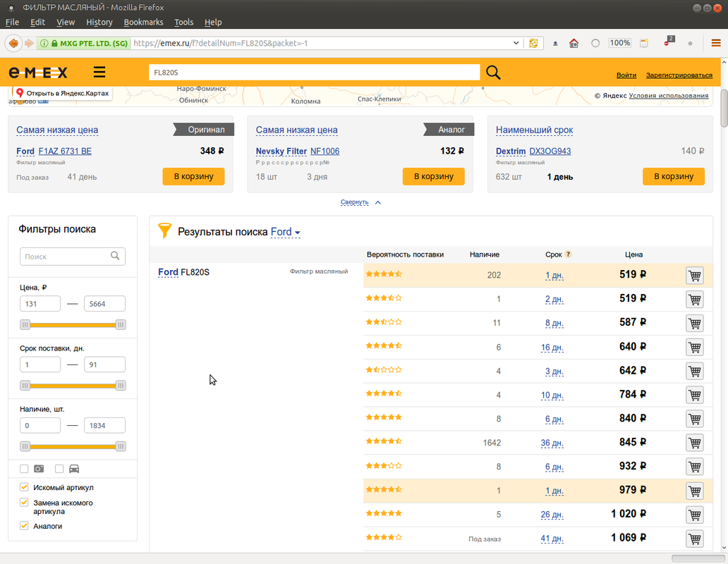Add the 845 ₽ offer to cart
Viewport: 728px width, 564px height.
pos(695,443)
